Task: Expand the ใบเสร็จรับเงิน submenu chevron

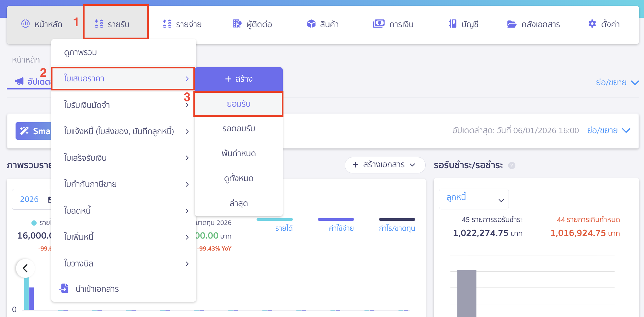Action: [187, 158]
